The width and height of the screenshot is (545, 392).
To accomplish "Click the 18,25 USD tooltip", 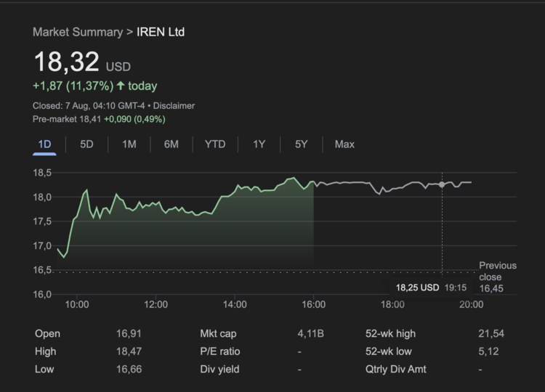I will pyautogui.click(x=431, y=287).
